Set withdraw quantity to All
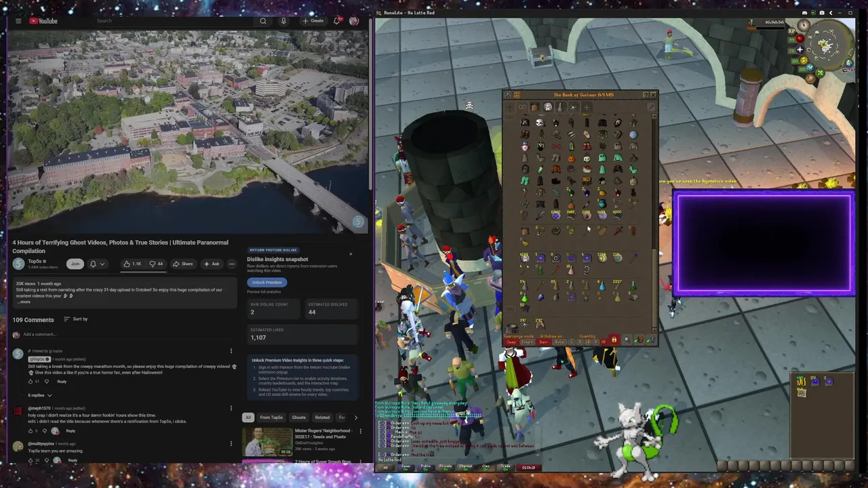The width and height of the screenshot is (868, 488). pyautogui.click(x=604, y=342)
